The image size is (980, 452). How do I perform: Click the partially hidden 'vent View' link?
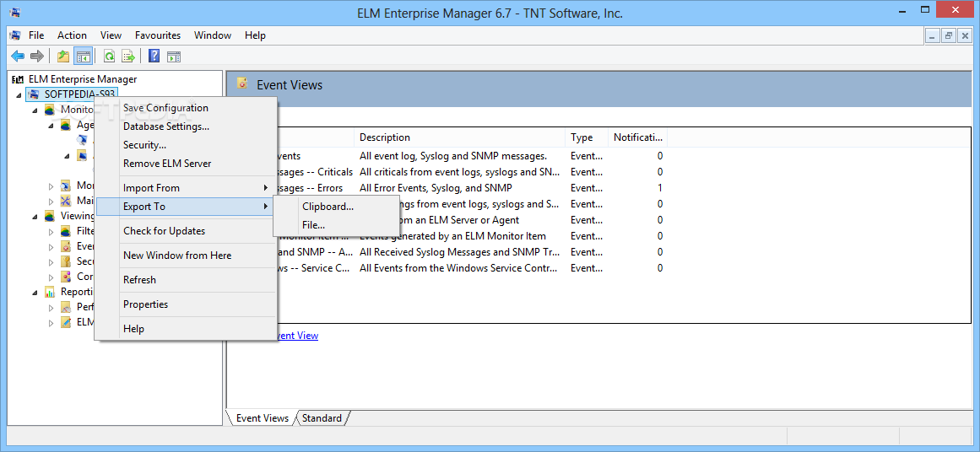[x=297, y=336]
